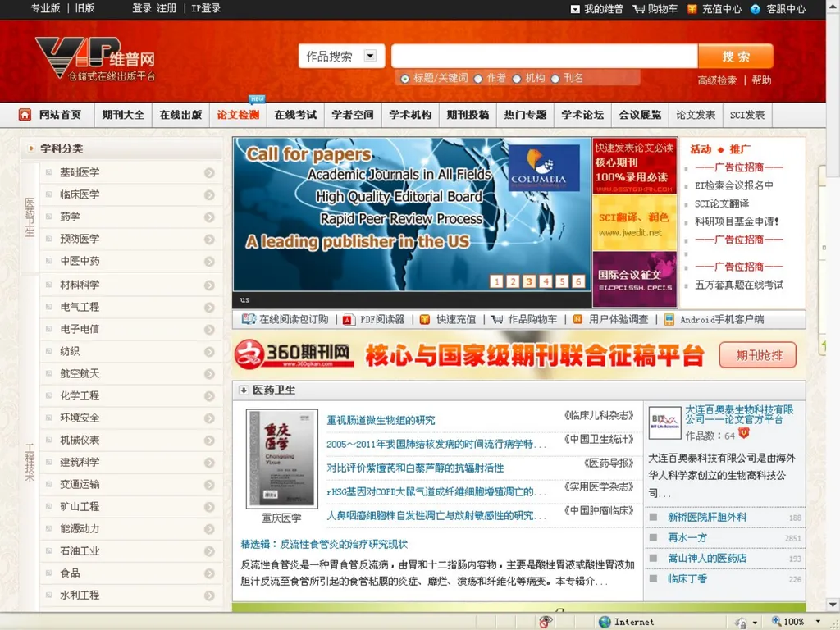Open the SCI翻译、润色 ad
The image size is (840, 630).
click(x=634, y=223)
